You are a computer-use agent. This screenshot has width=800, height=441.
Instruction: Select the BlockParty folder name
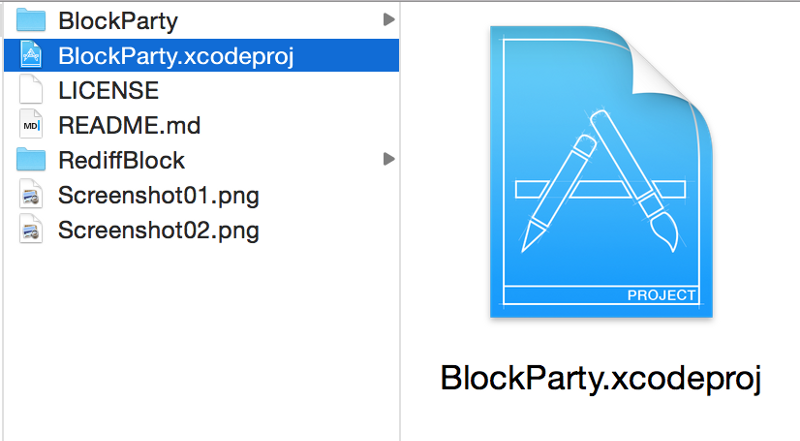118,21
